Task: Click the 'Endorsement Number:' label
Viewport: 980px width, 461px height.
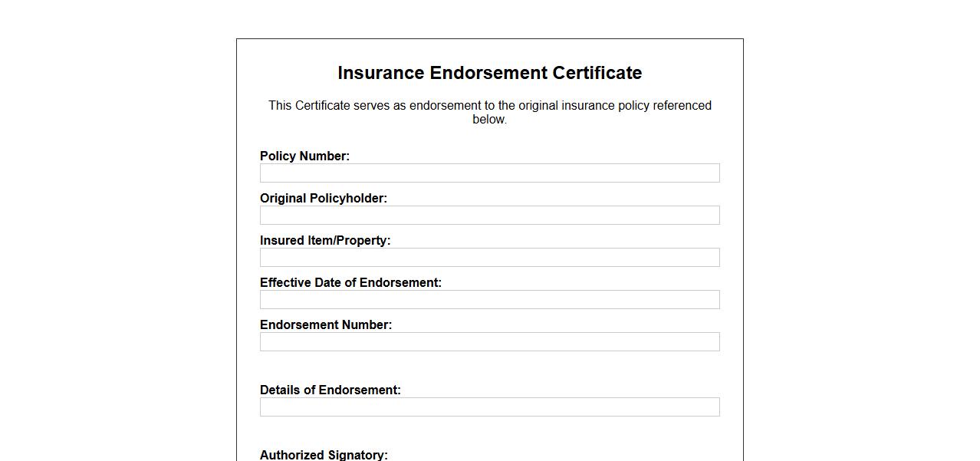Action: 326,324
